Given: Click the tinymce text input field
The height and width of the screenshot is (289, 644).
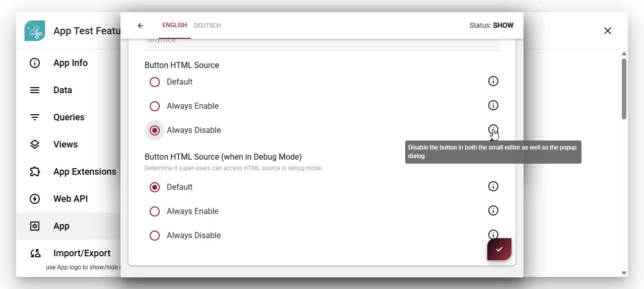Looking at the screenshot, I should click(x=321, y=43).
